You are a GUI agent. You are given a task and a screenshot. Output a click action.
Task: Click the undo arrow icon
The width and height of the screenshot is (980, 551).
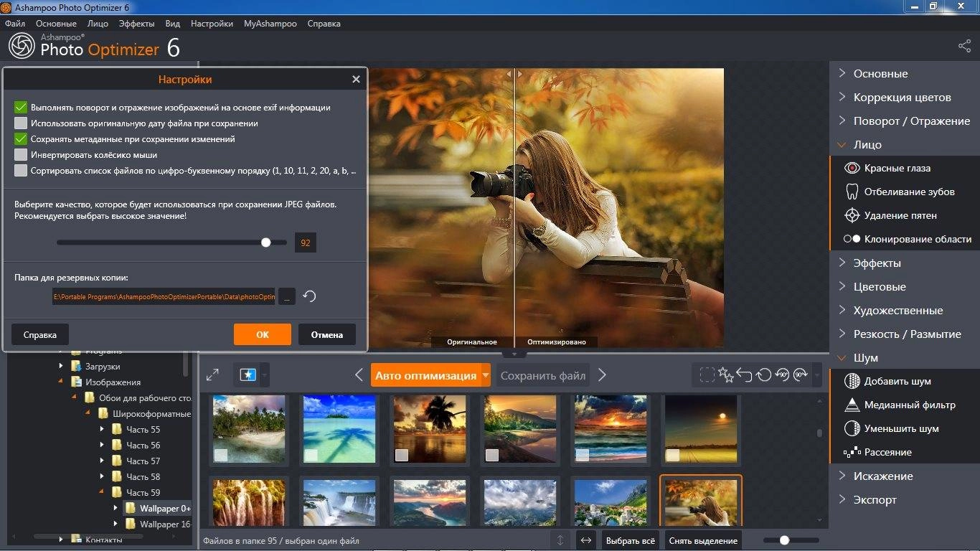coord(744,375)
